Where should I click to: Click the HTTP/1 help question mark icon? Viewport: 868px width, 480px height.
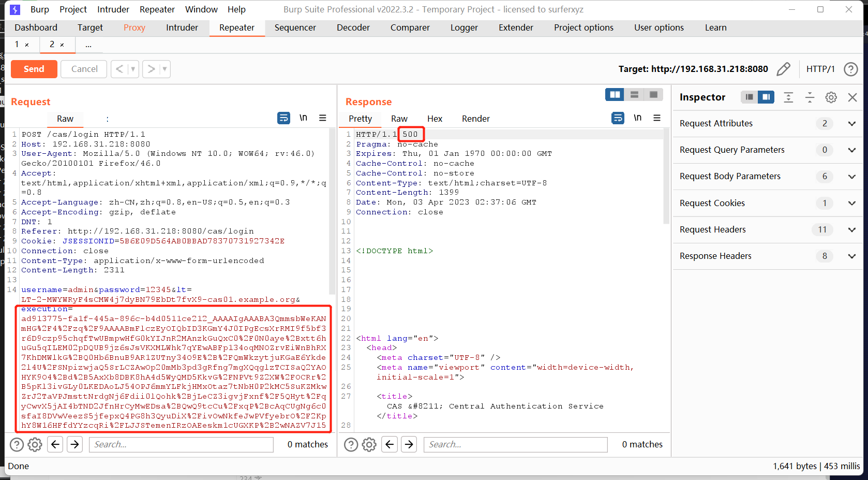click(850, 69)
